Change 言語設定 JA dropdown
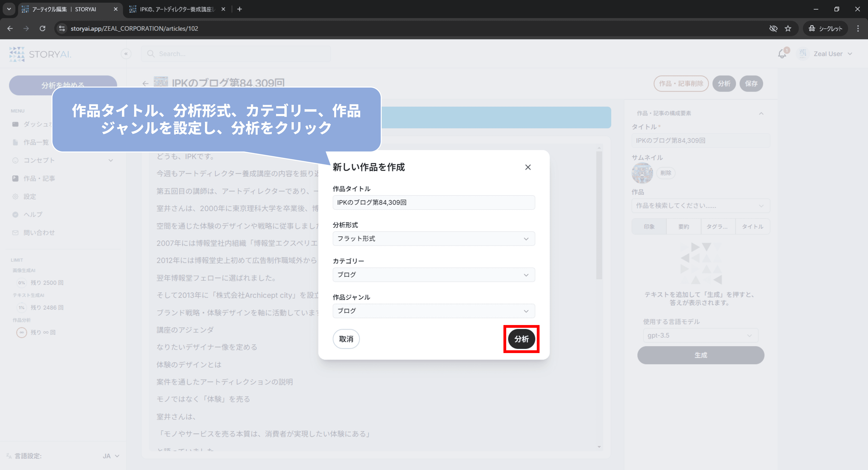 point(111,456)
